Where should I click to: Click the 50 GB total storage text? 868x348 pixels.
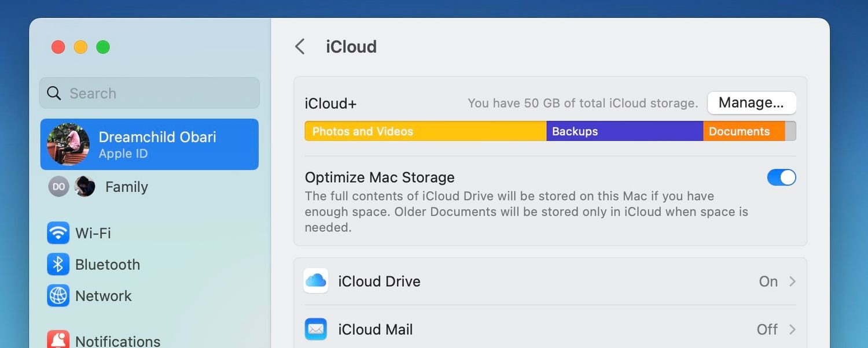[583, 103]
